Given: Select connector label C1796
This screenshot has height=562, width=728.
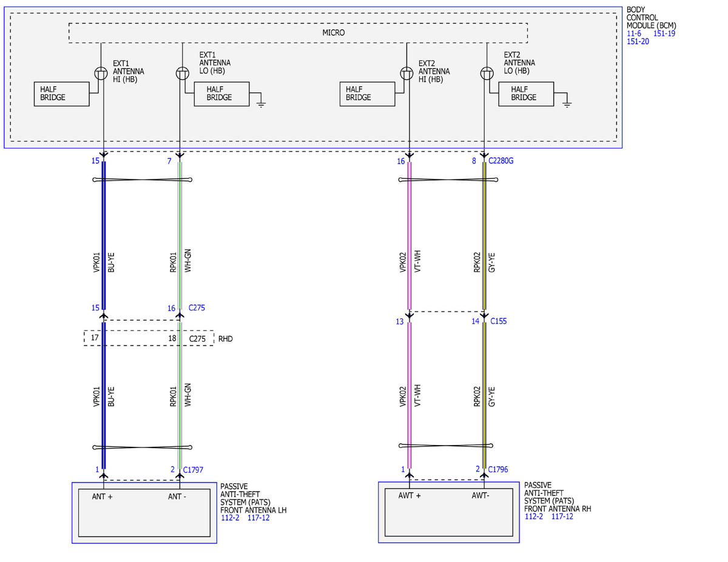Looking at the screenshot, I should 498,469.
